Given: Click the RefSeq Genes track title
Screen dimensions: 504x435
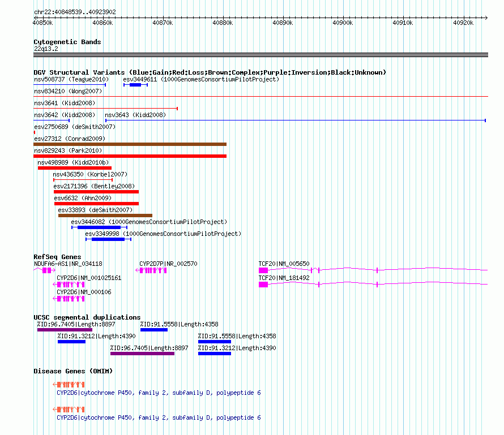Looking at the screenshot, I should pyautogui.click(x=57, y=257).
